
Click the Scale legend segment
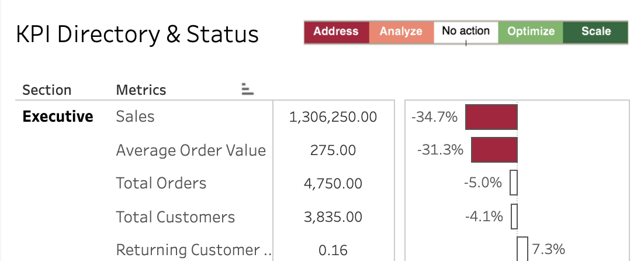595,32
